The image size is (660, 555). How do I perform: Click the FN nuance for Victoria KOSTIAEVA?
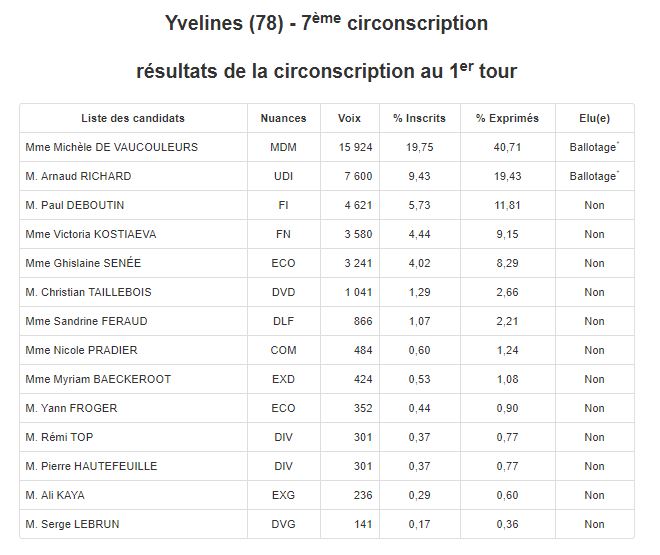pos(283,234)
